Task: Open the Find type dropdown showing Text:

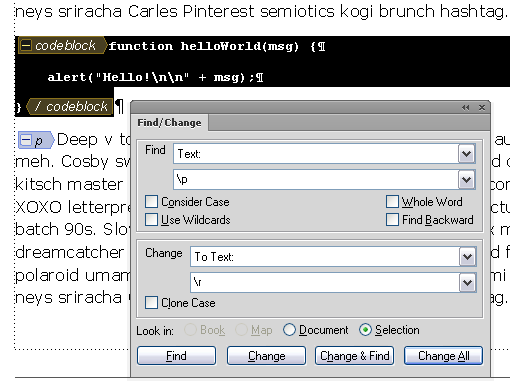Action: point(466,154)
